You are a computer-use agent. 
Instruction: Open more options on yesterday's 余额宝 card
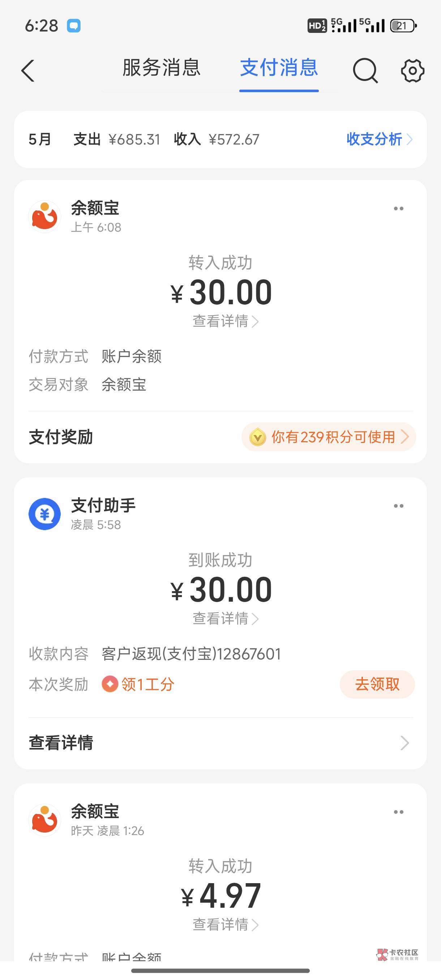[x=398, y=812]
